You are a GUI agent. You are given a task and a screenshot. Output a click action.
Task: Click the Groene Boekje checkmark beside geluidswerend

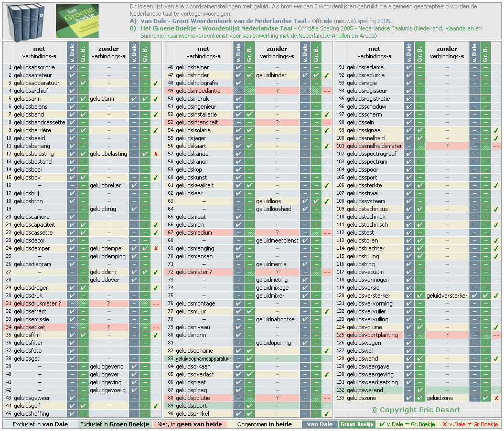[x=420, y=390]
